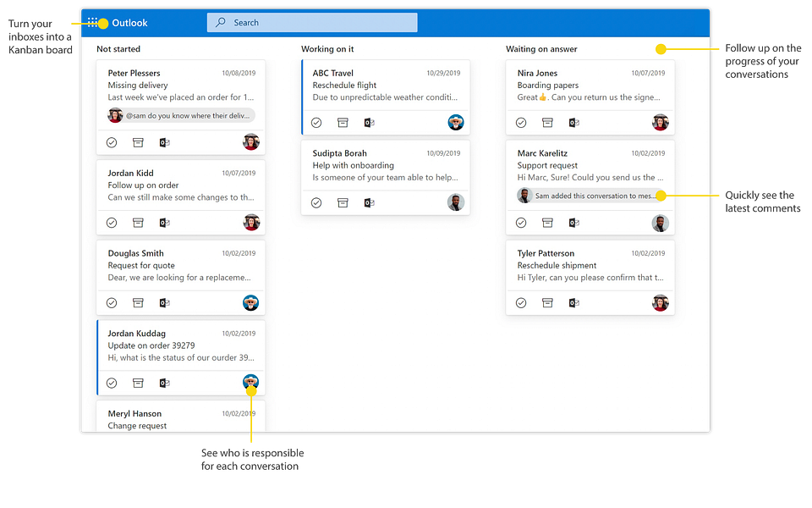Mark Jordan Kuddag conversation as done
The width and height of the screenshot is (812, 508).
point(112,383)
